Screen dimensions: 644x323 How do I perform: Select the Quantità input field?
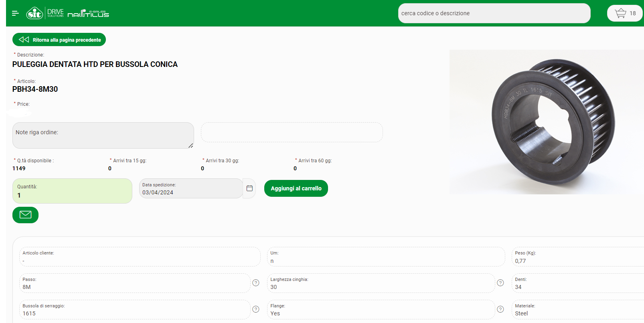pos(72,195)
